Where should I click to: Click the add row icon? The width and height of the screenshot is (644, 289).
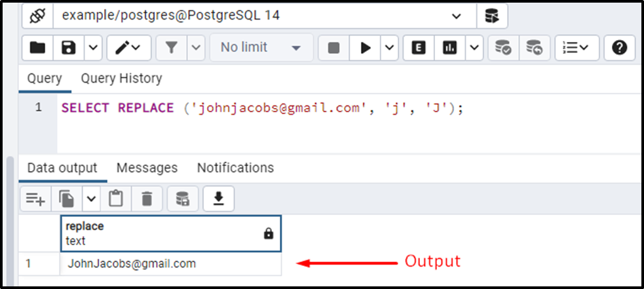click(35, 199)
